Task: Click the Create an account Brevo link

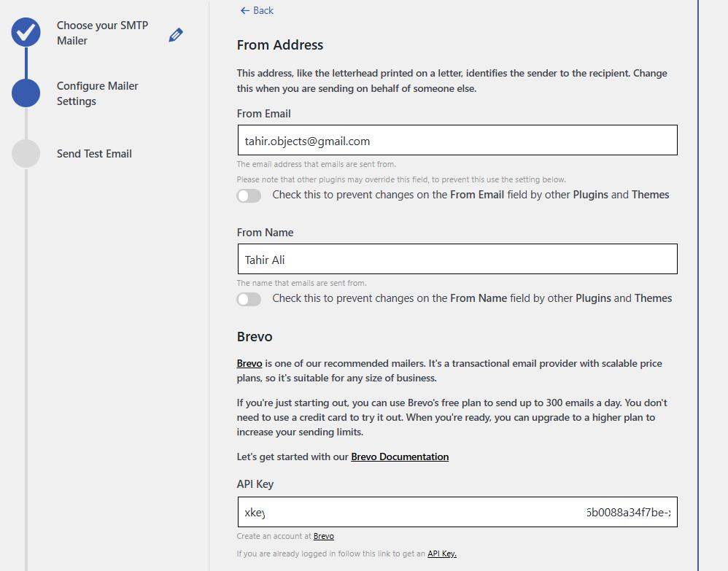Action: coord(324,536)
